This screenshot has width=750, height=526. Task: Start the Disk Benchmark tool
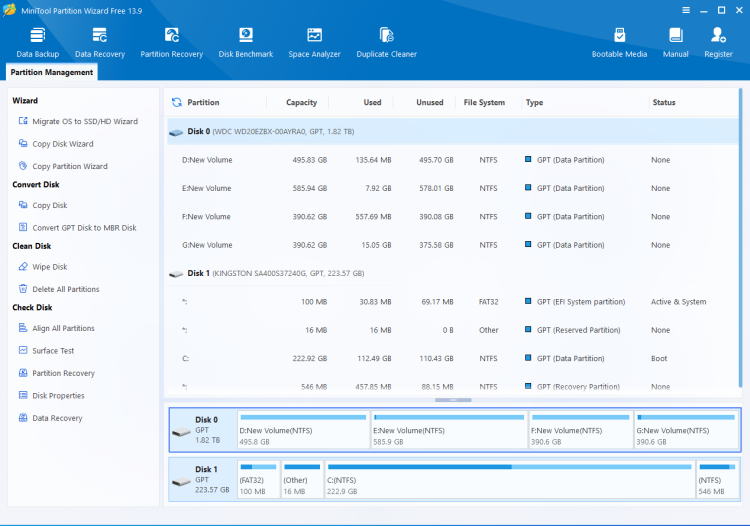click(246, 43)
